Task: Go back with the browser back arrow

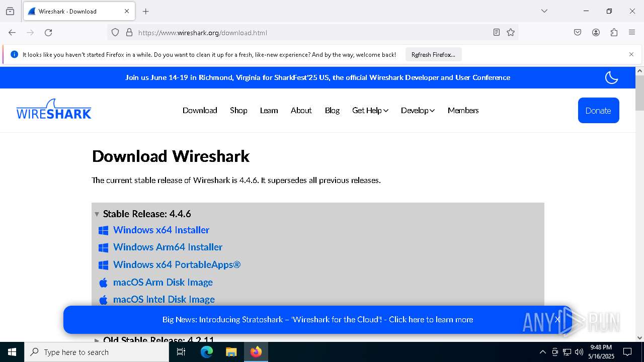Action: [x=12, y=33]
